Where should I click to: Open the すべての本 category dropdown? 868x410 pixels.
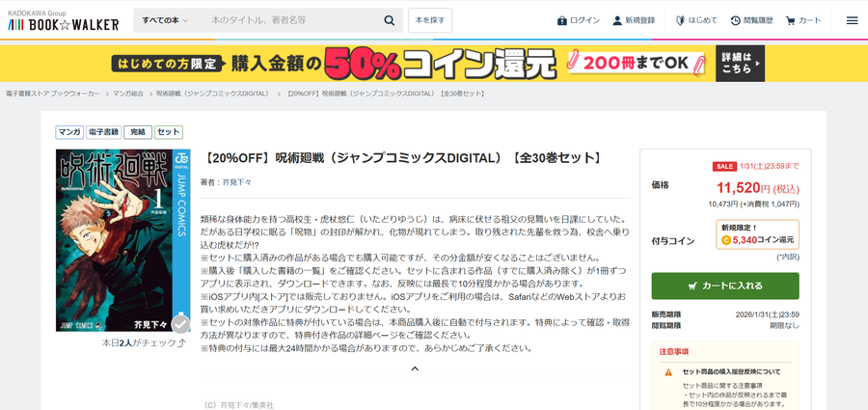pyautogui.click(x=165, y=20)
